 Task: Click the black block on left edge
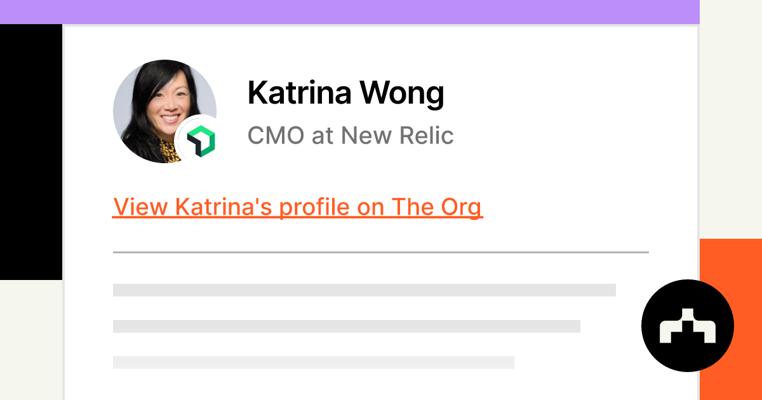click(x=30, y=152)
